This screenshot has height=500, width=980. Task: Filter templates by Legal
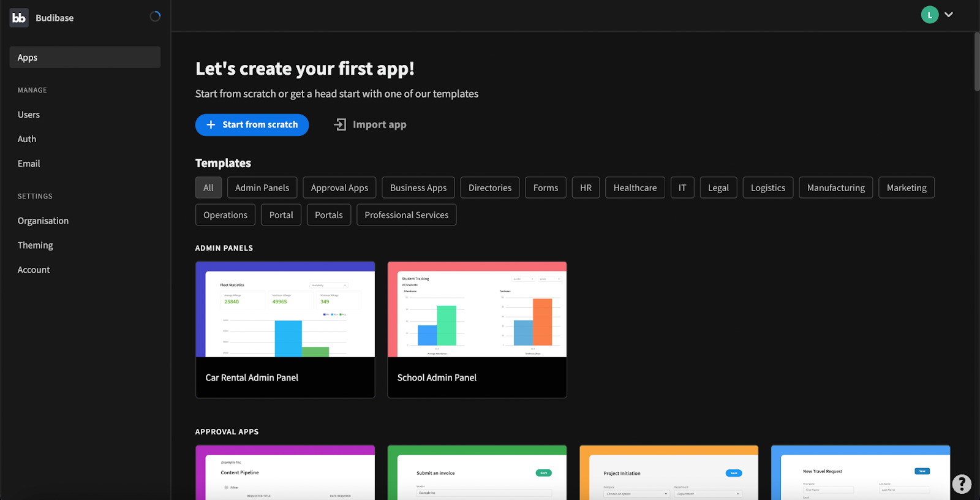coord(718,188)
